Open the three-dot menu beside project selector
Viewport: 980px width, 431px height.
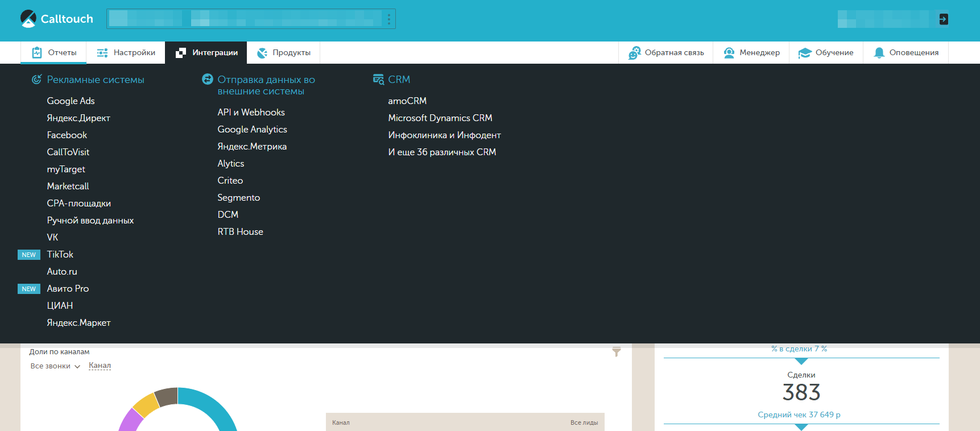389,19
